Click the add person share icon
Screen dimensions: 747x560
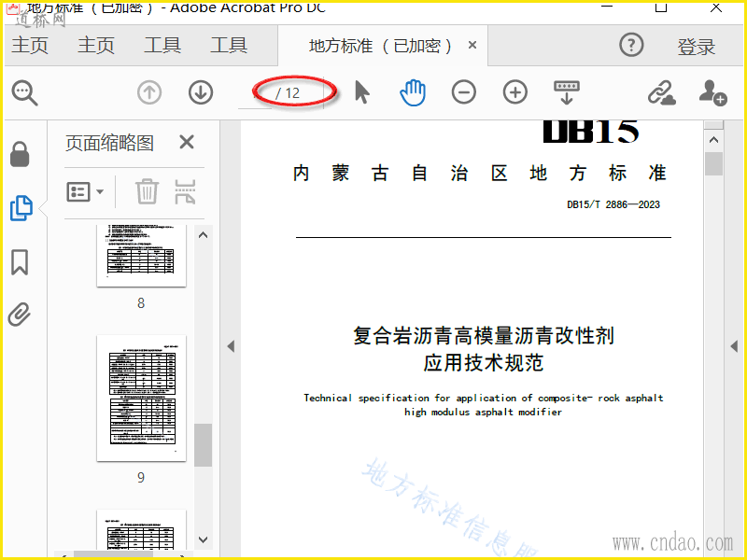[x=712, y=92]
